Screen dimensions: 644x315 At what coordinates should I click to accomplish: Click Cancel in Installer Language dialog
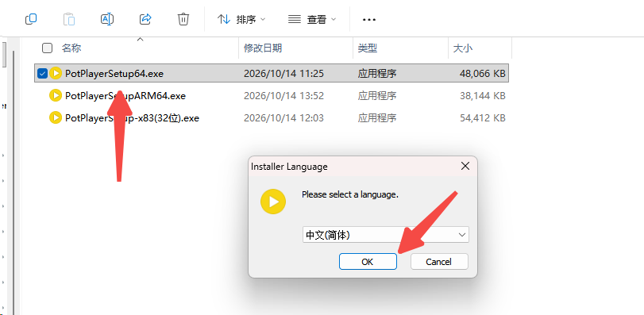click(x=439, y=261)
